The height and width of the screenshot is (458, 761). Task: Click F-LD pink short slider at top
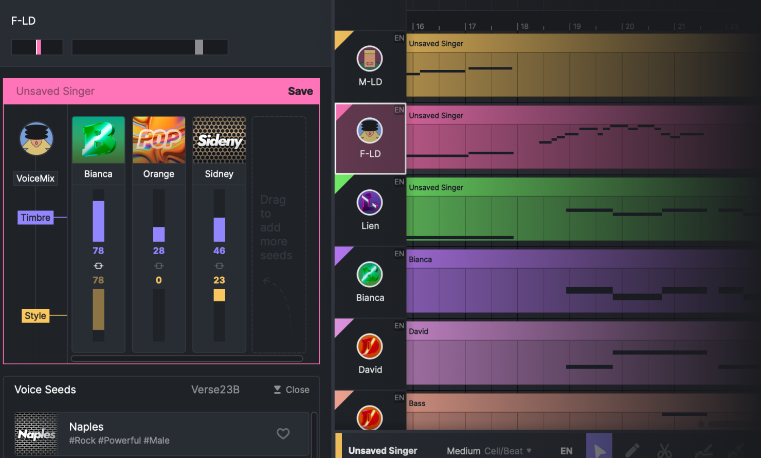pyautogui.click(x=37, y=47)
